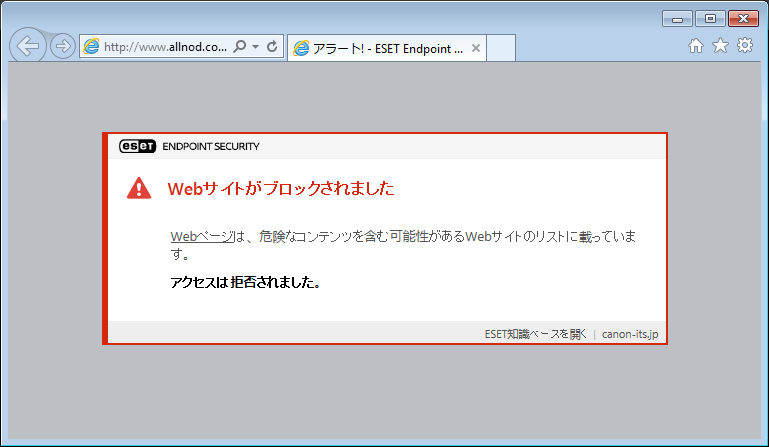Go forward using the Forward arrow
Viewport: 769px width, 447px height.
63,47
